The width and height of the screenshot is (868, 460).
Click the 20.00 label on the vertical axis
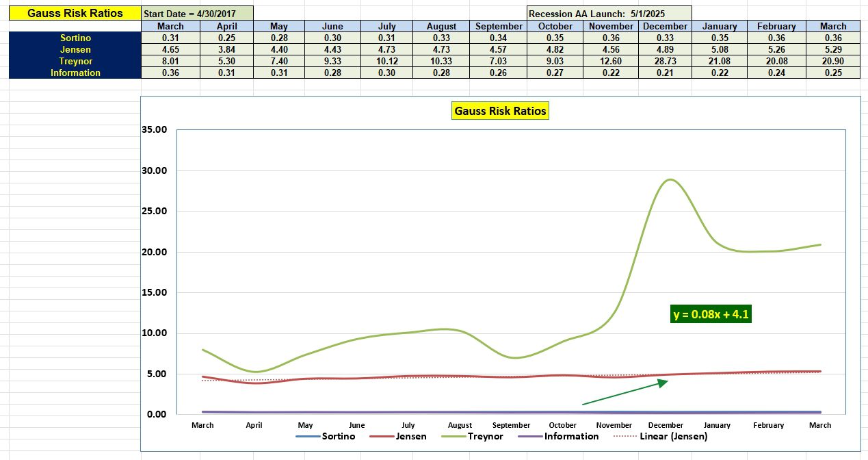155,252
